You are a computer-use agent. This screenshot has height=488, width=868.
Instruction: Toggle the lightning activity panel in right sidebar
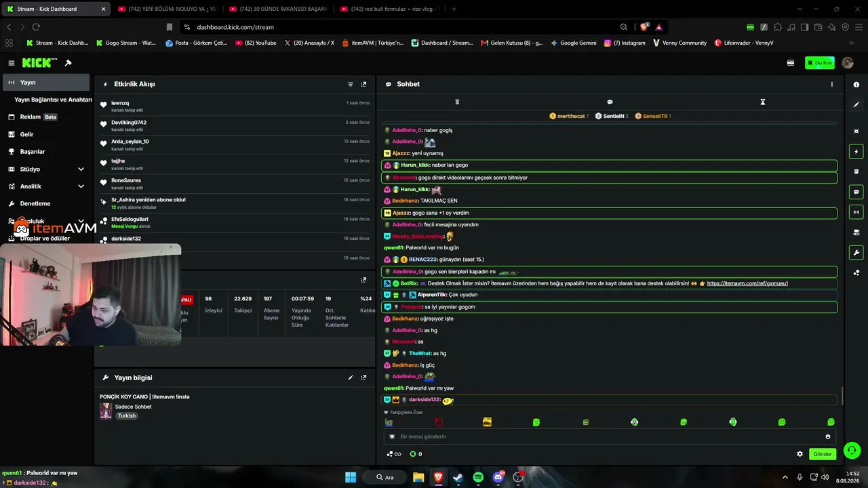tap(856, 151)
